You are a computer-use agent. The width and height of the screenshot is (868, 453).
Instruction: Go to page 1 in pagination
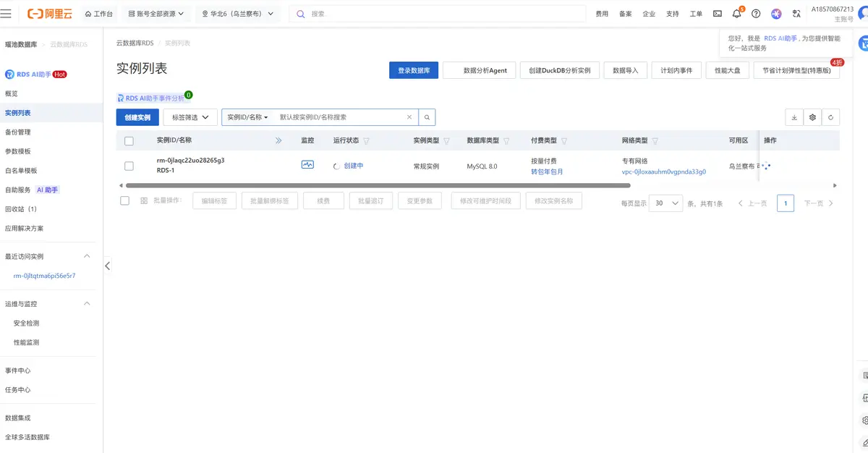[785, 203]
